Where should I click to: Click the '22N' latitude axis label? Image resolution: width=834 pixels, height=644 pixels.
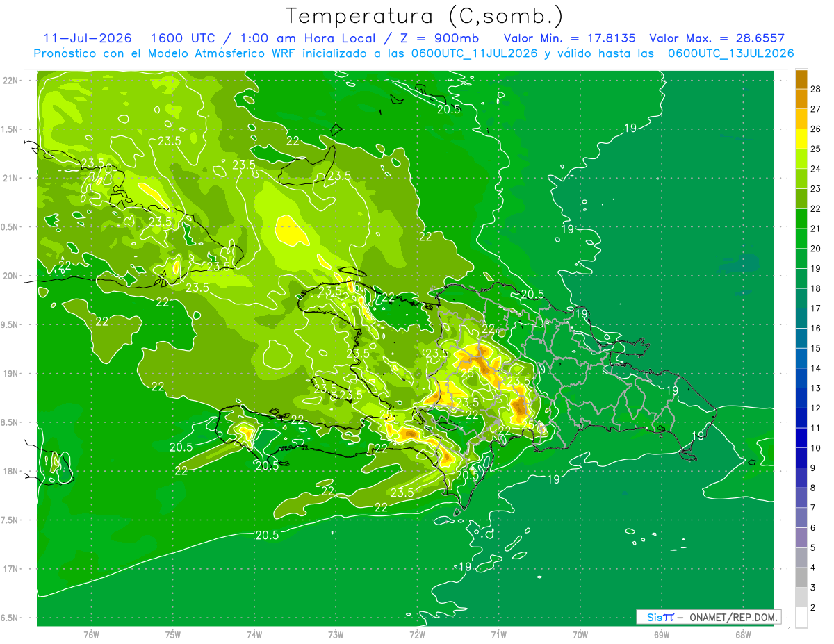(11, 81)
